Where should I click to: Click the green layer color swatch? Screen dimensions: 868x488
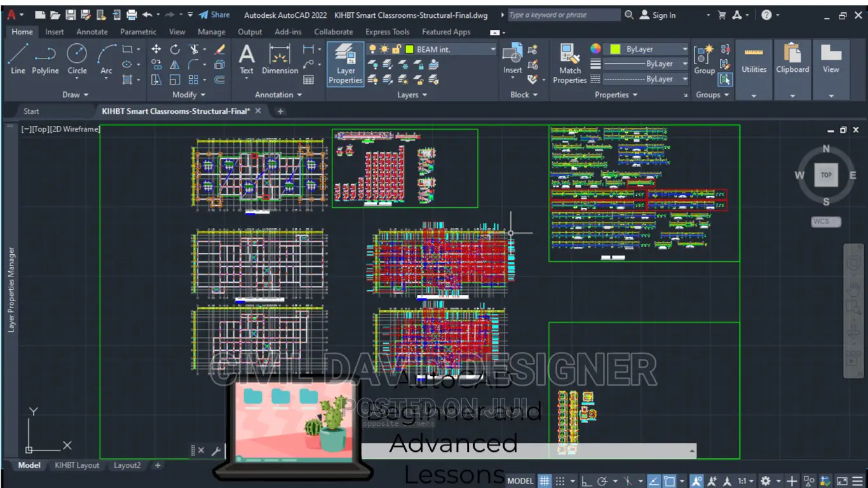tap(410, 50)
